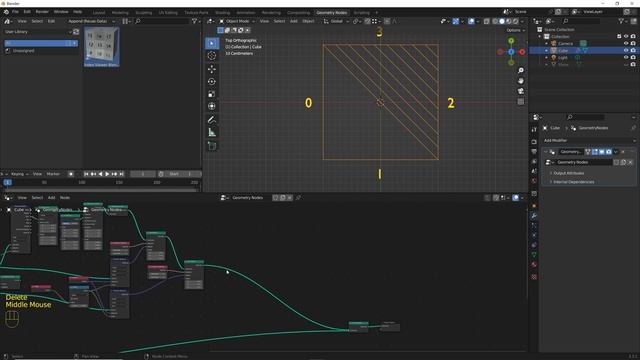Screen dimensions: 640x360
Task: Toggle Cube render camera icon in outliner
Action: [633, 51]
